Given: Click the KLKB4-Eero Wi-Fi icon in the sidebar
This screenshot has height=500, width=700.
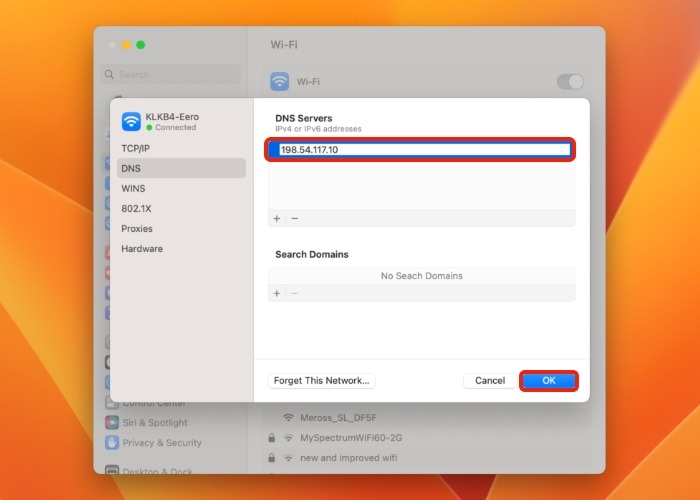Looking at the screenshot, I should (131, 121).
